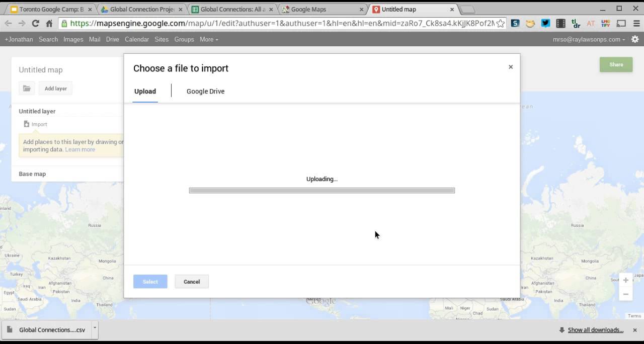The height and width of the screenshot is (344, 644).
Task: Reload the current page
Action: 35,23
